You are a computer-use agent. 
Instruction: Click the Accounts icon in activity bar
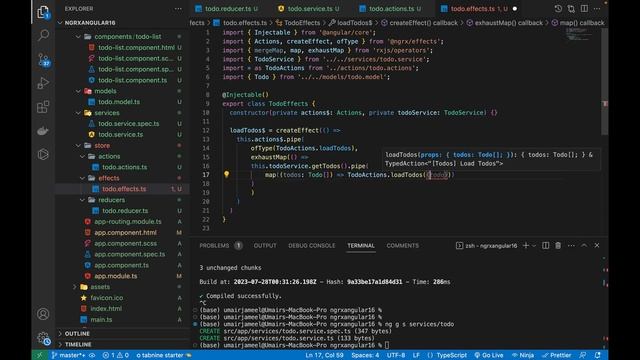[43, 314]
